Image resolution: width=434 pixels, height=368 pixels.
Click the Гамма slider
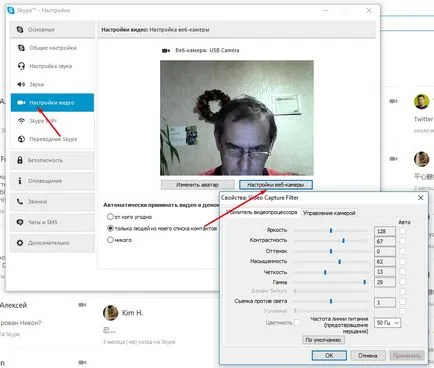tap(331, 282)
